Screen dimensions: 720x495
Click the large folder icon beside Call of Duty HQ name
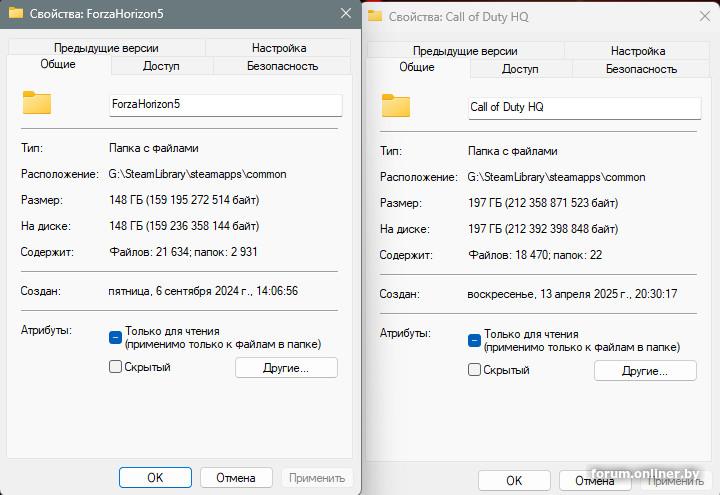pyautogui.click(x=396, y=106)
